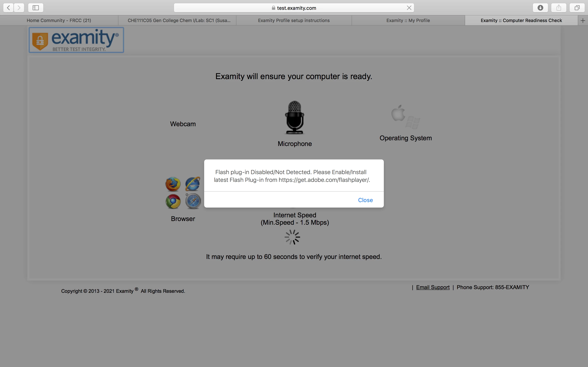Click the Chrome browser icon
588x367 pixels.
click(x=173, y=201)
